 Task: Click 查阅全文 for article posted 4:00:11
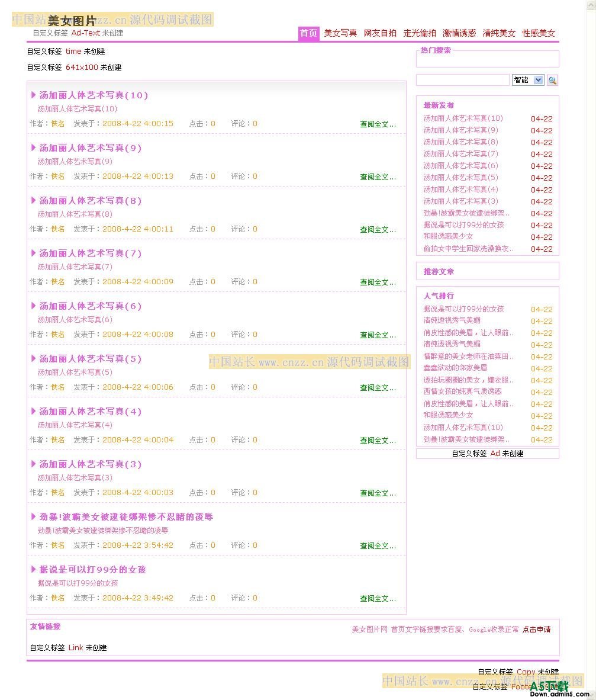pyautogui.click(x=378, y=229)
